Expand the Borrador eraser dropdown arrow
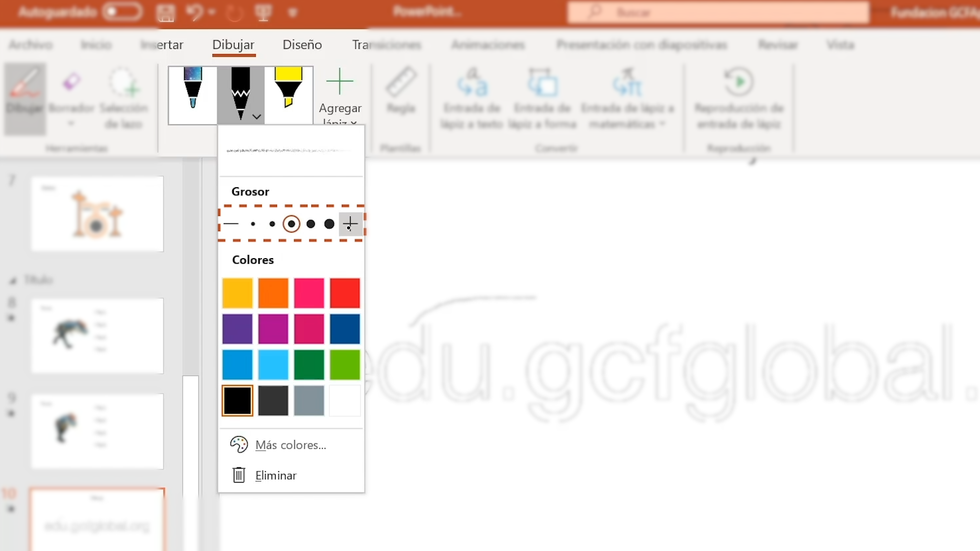This screenshot has height=551, width=980. pyautogui.click(x=71, y=123)
